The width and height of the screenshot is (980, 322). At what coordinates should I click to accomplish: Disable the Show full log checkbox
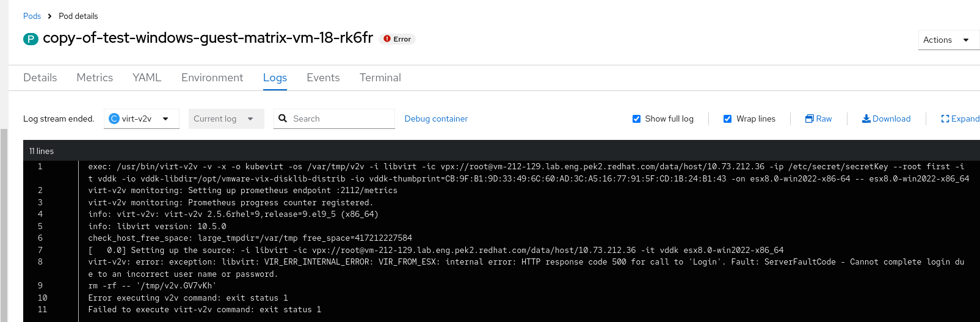click(636, 119)
